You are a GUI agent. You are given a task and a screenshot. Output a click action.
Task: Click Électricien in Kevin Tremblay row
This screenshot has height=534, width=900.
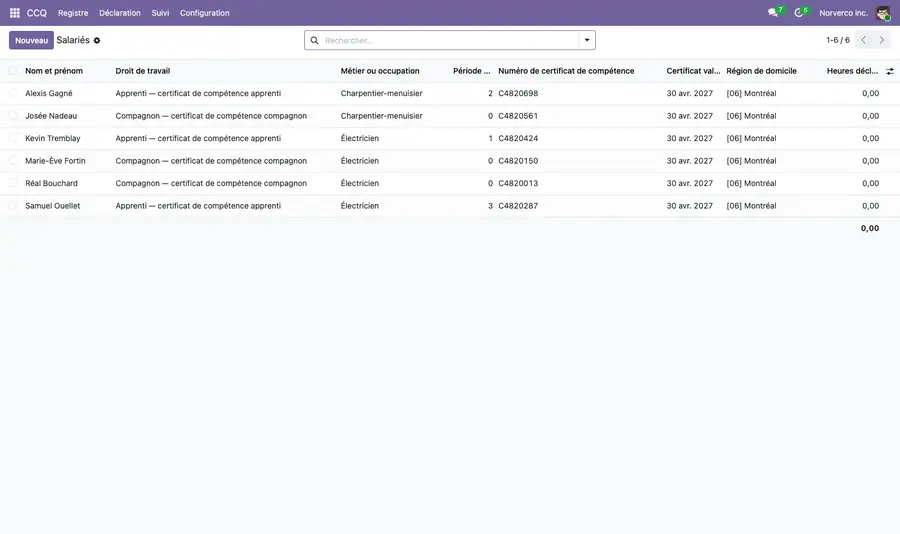tap(359, 138)
